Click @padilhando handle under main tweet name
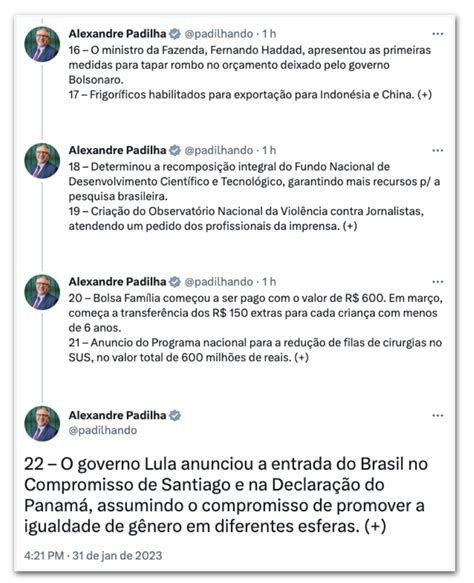 103,430
